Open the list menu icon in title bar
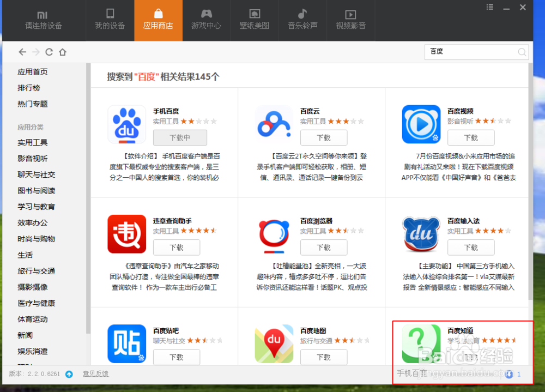This screenshot has height=392, width=545. pos(490,7)
